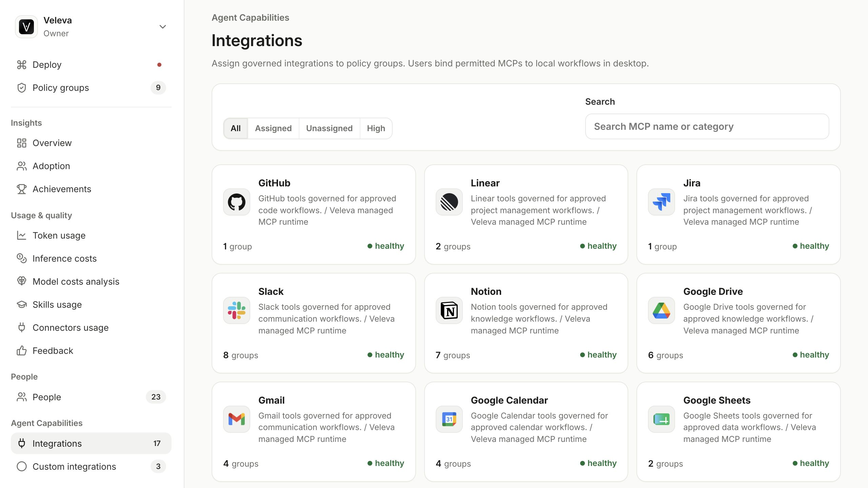Open the Linear integration card title
The width and height of the screenshot is (868, 488).
(485, 183)
